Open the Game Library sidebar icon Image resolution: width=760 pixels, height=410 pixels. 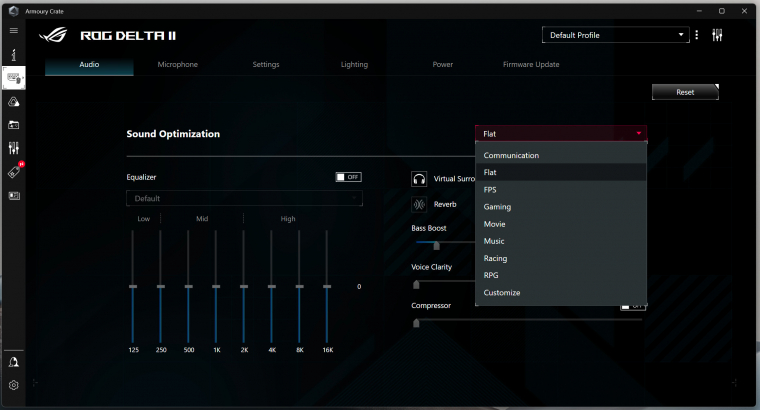point(14,125)
